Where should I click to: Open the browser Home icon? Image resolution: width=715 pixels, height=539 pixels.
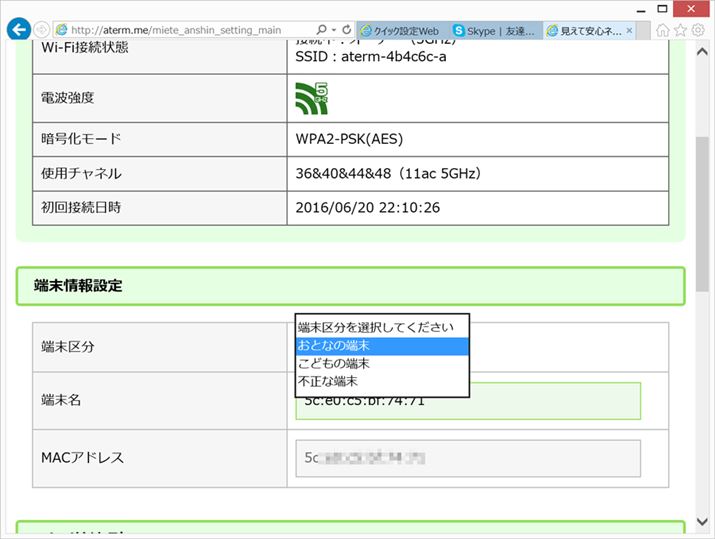pos(663,30)
